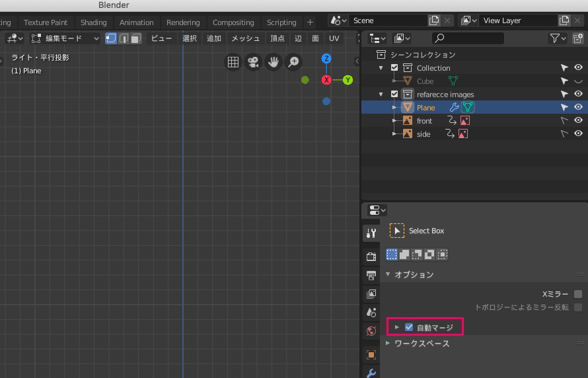Open the Object properties tab

pos(371,355)
